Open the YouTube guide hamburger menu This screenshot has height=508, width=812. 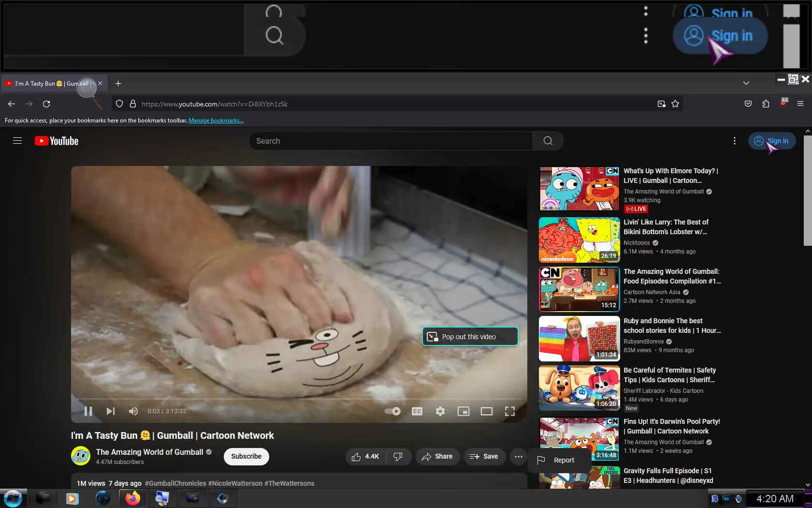17,141
